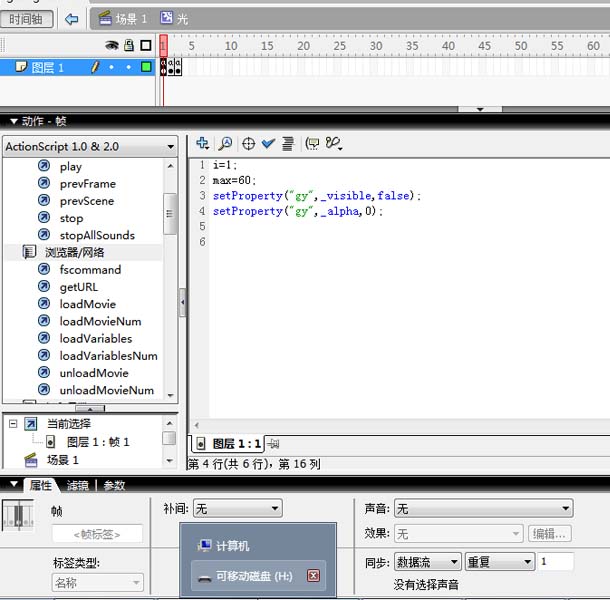Select the 图层 1 : 1 script tab
610x600 pixels.
tap(228, 444)
